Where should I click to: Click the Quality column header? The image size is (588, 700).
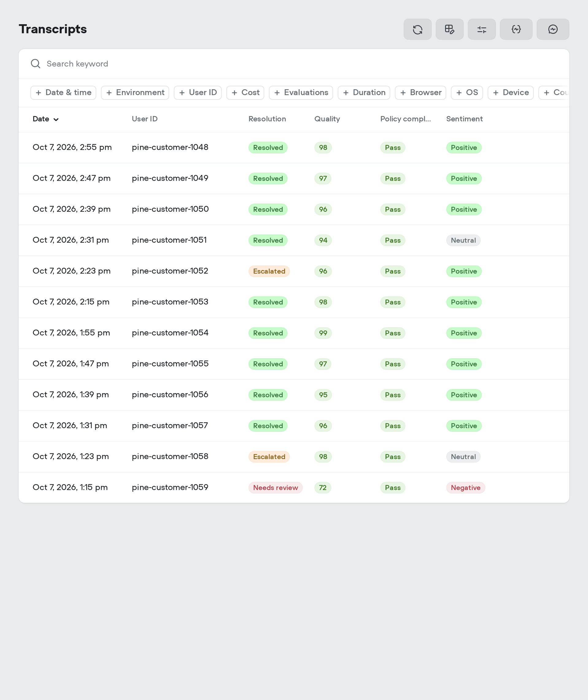coord(327,119)
